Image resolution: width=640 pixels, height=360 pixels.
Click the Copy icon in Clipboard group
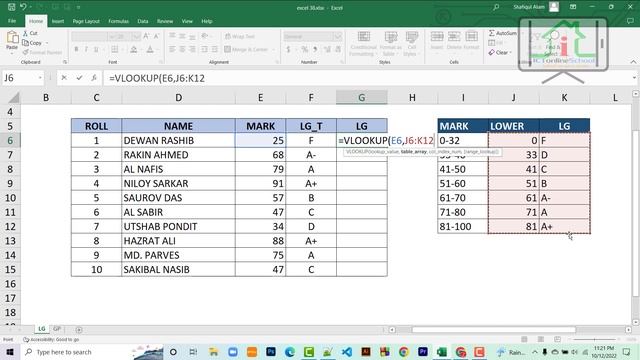click(x=25, y=42)
